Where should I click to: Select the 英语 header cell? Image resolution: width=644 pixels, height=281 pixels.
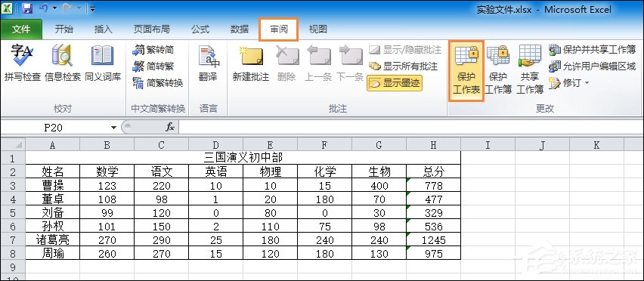215,171
